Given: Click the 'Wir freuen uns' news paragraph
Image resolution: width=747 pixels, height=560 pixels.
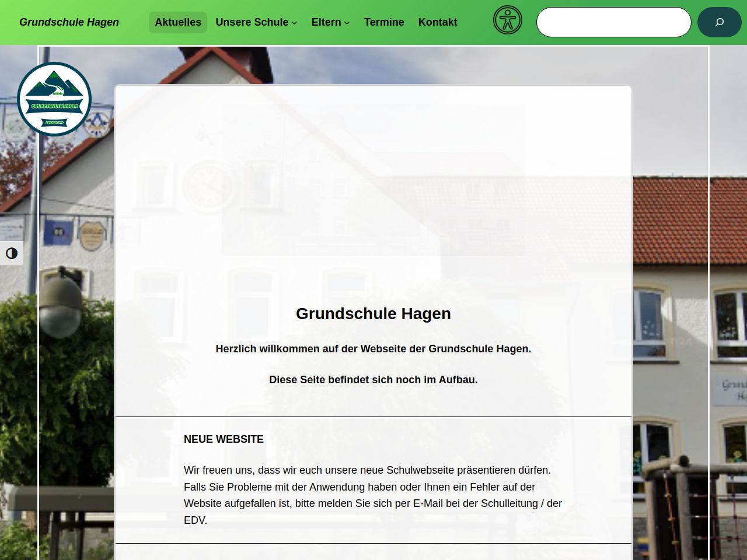Looking at the screenshot, I should click(372, 495).
